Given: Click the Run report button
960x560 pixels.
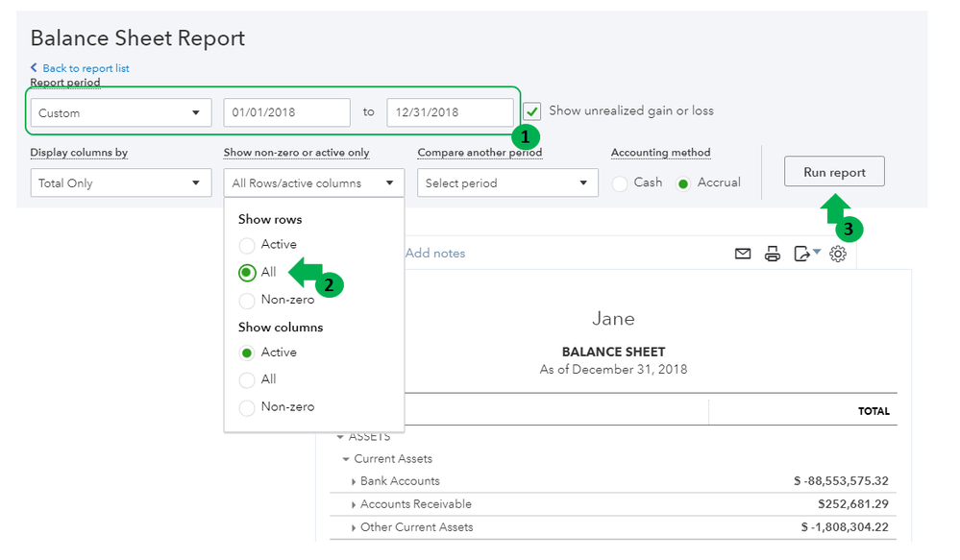Looking at the screenshot, I should [834, 172].
